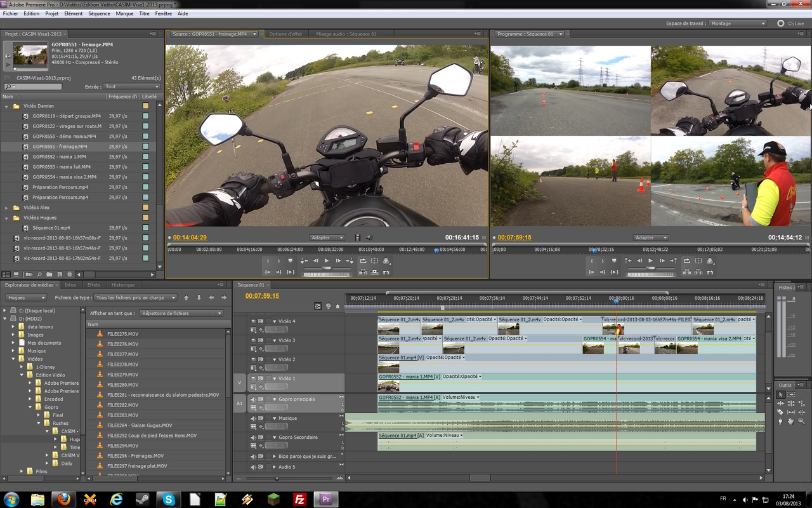Toggle Vidéo 3 track eye visibility
This screenshot has width=812, height=508.
coord(253,340)
